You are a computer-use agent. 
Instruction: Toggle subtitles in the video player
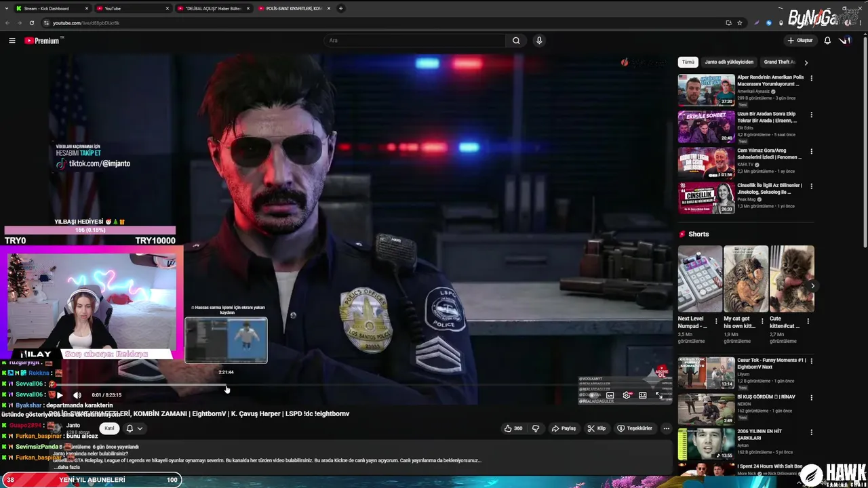[x=610, y=395]
